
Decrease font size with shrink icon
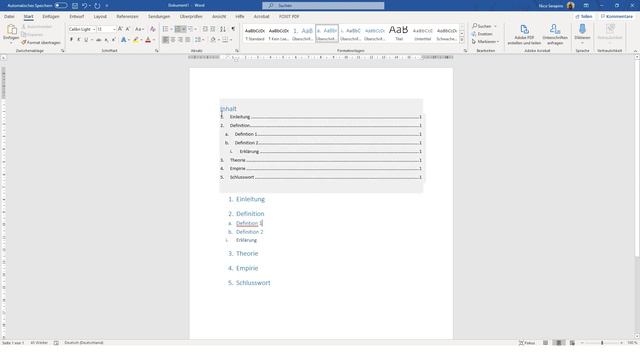click(127, 29)
